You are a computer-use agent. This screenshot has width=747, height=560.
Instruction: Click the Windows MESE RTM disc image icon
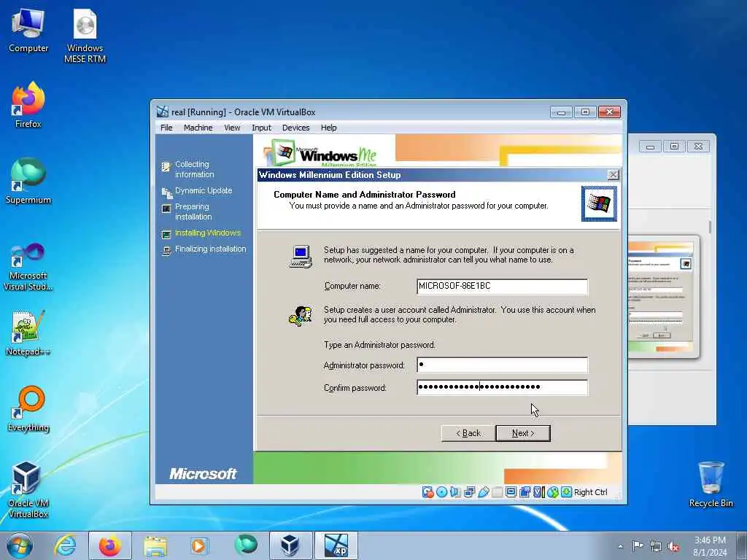coord(85,36)
